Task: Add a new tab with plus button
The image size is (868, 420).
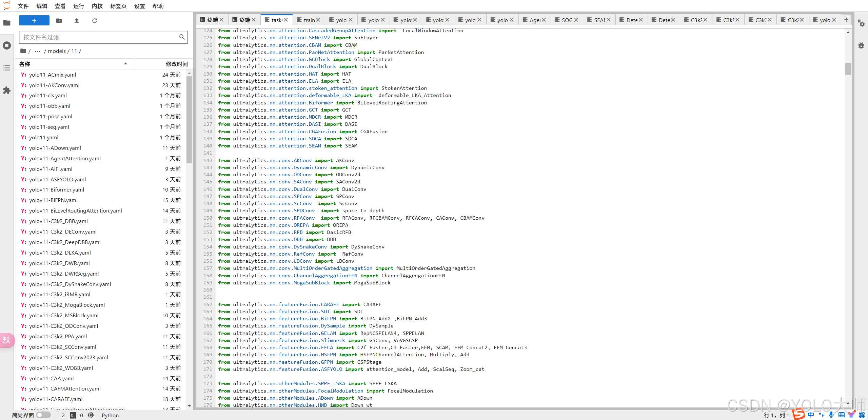Action: 846,20
